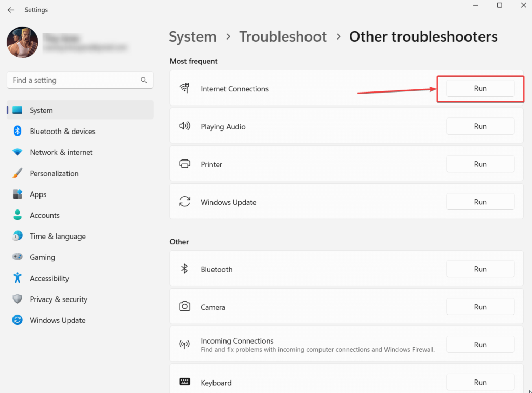Screen dimensions: 532x393
Task: Click the Keyboard label
Action: pos(216,383)
